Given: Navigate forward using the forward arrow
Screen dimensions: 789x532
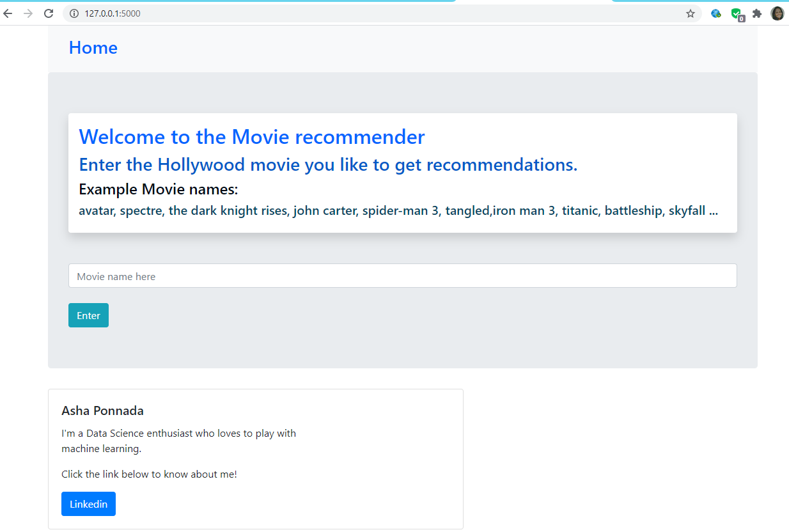Looking at the screenshot, I should pyautogui.click(x=27, y=13).
